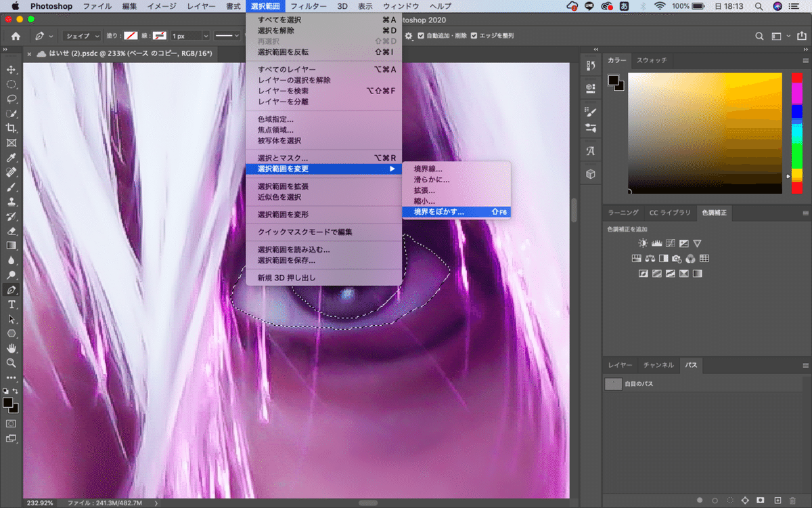This screenshot has height=508, width=812.
Task: Delete current path with trash icon
Action: click(792, 500)
